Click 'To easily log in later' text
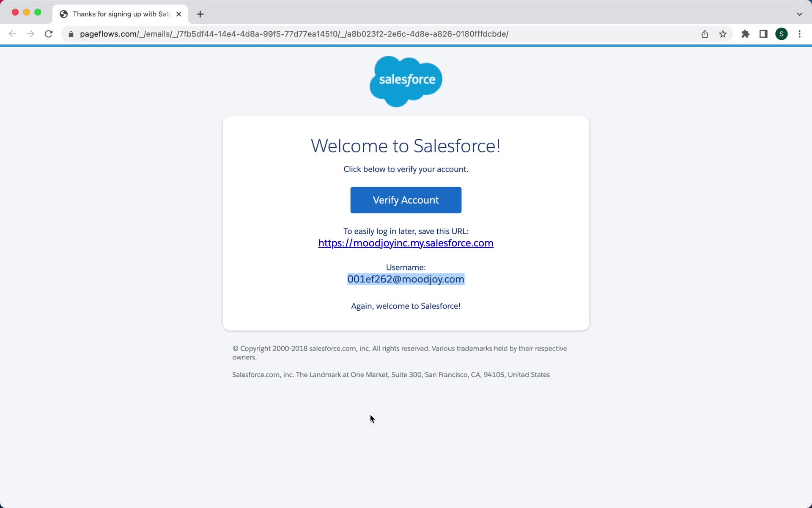 coord(406,231)
